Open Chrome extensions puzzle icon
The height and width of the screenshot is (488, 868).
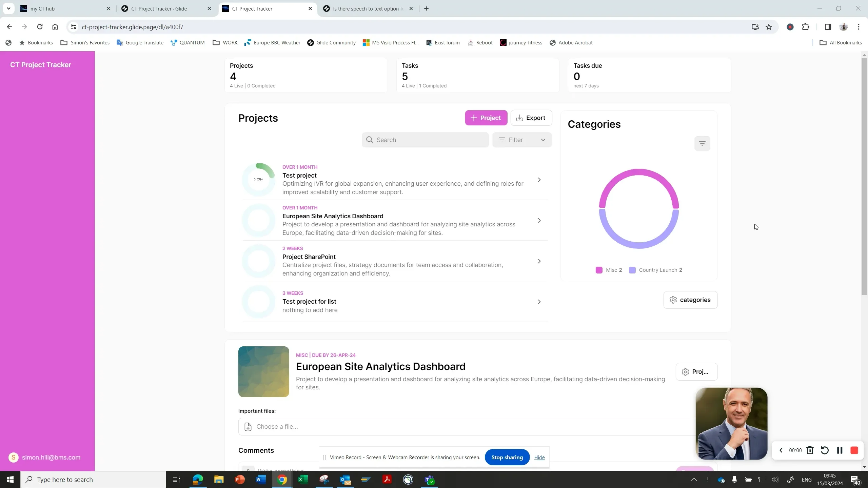806,27
